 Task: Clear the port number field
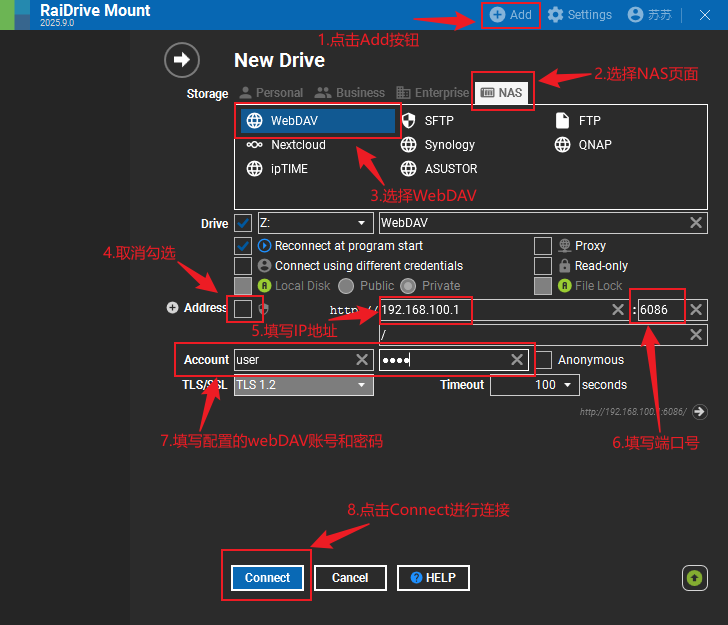(x=696, y=310)
